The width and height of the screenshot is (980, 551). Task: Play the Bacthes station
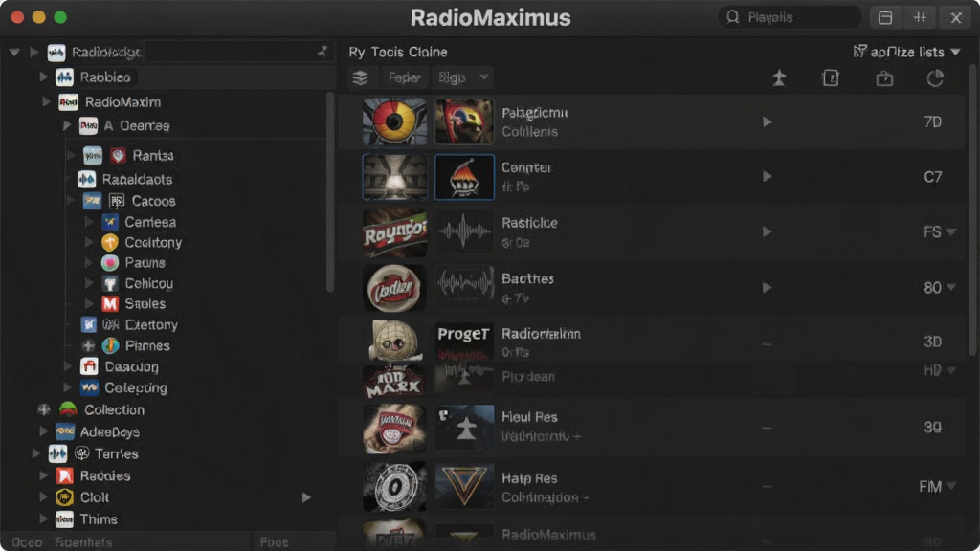[x=767, y=287]
